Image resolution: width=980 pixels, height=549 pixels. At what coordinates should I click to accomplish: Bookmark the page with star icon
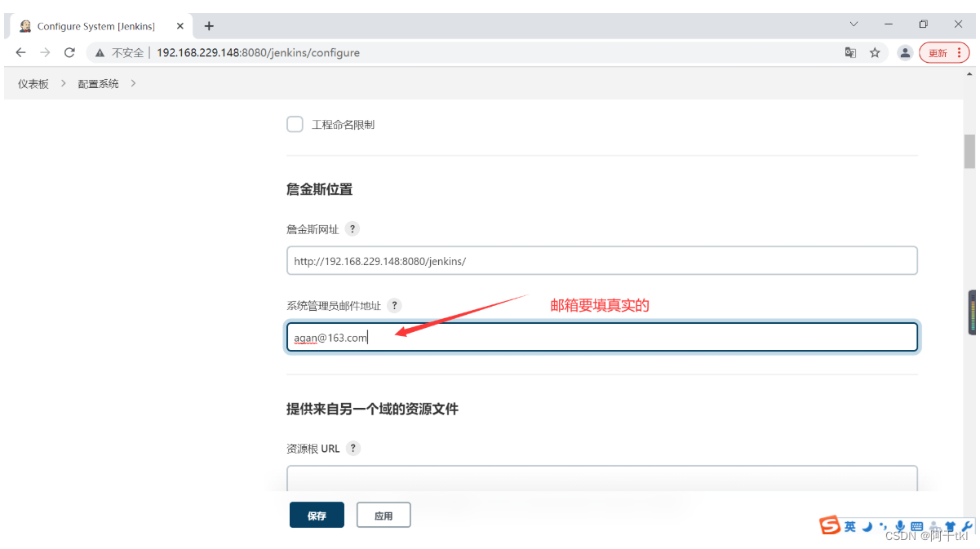coord(875,52)
